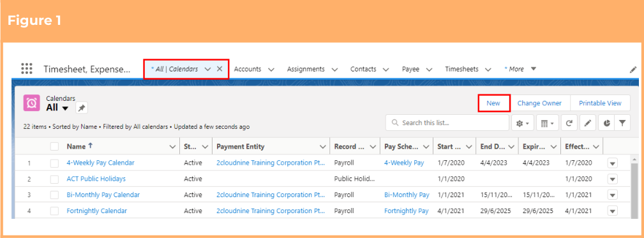Screen dimensions: 644x238
Task: Open the Fortnightly Pay schedule link
Action: coord(406,211)
